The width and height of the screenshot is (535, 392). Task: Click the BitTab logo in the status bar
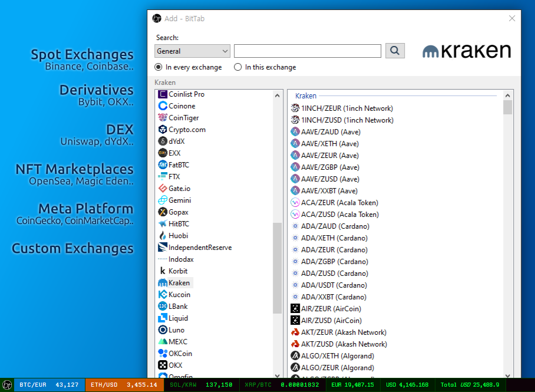pyautogui.click(x=7, y=384)
